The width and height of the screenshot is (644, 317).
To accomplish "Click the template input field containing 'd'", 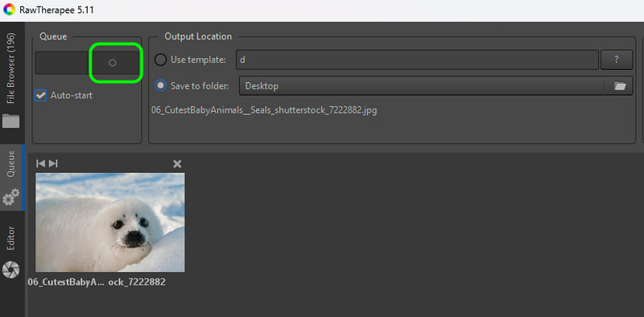I will pyautogui.click(x=417, y=60).
